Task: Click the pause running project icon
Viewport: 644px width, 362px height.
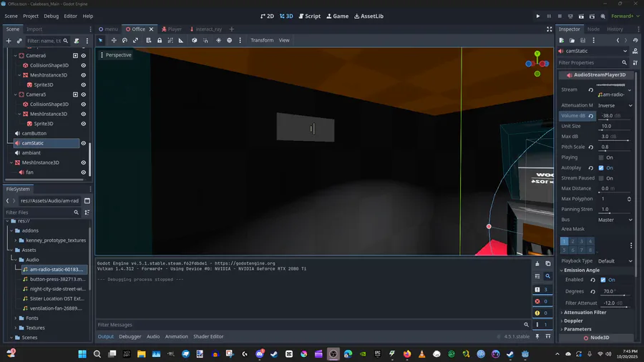Action: 549,16
